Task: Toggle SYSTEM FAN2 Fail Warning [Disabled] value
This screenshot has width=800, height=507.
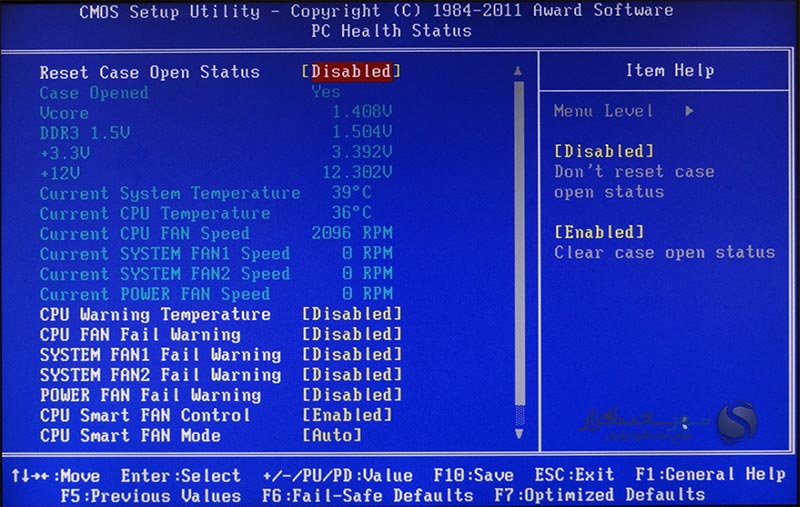Action: point(352,374)
